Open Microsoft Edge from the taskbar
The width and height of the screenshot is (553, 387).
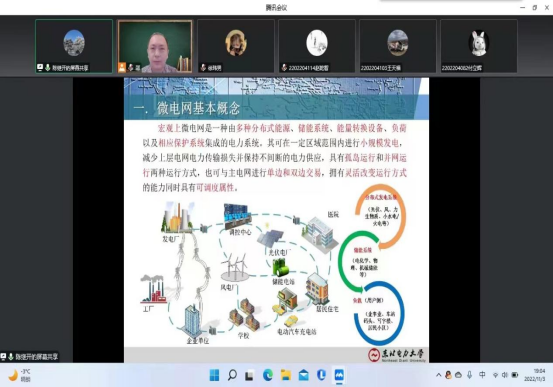[268, 375]
